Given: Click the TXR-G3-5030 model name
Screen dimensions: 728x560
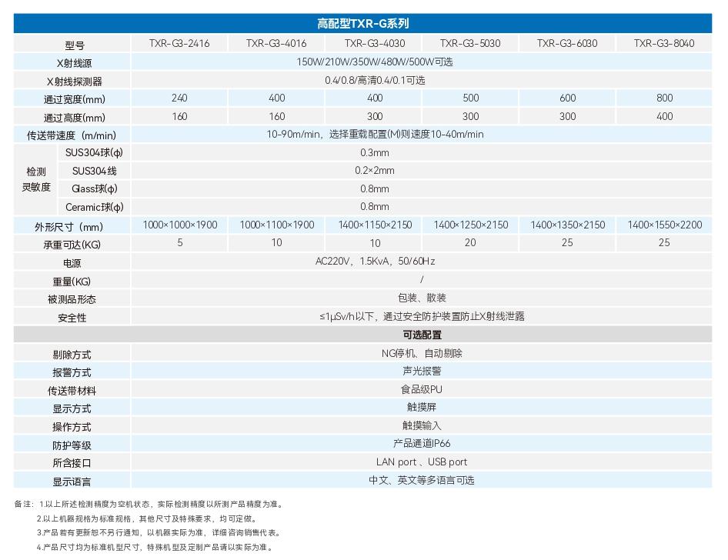Looking at the screenshot, I should [471, 43].
